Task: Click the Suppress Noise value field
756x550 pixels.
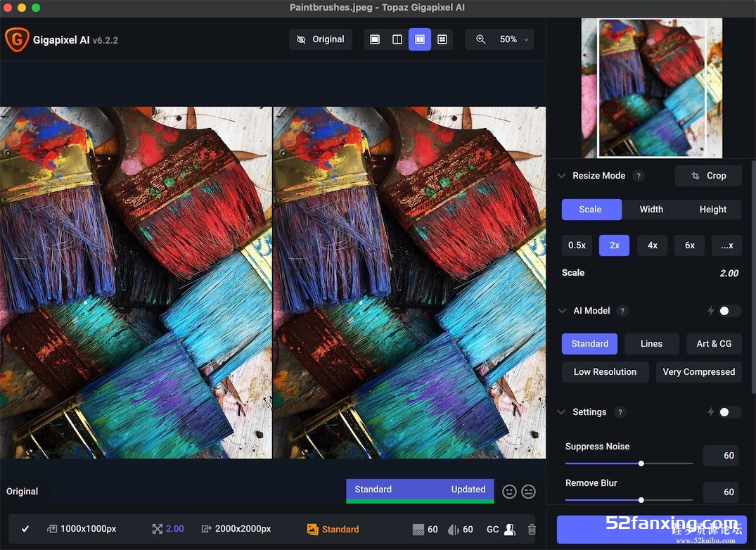Action: tap(722, 456)
